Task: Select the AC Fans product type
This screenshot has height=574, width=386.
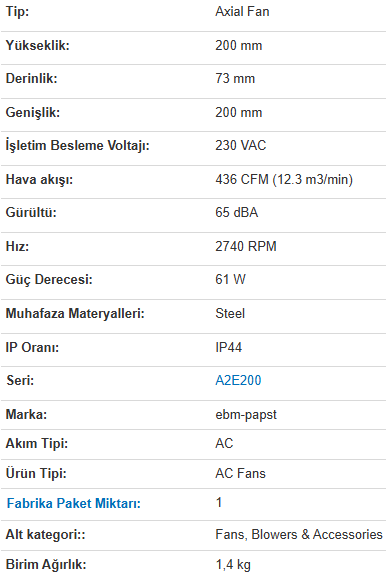Action: 240,474
